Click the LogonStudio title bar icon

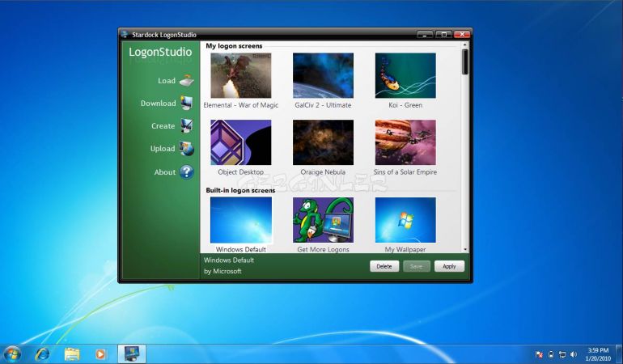pos(125,34)
